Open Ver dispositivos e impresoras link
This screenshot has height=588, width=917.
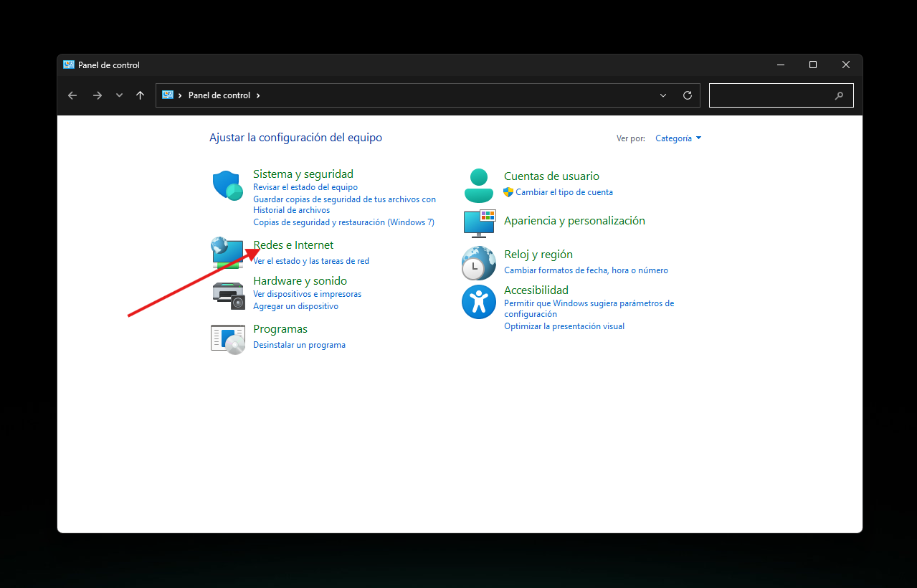click(x=307, y=294)
